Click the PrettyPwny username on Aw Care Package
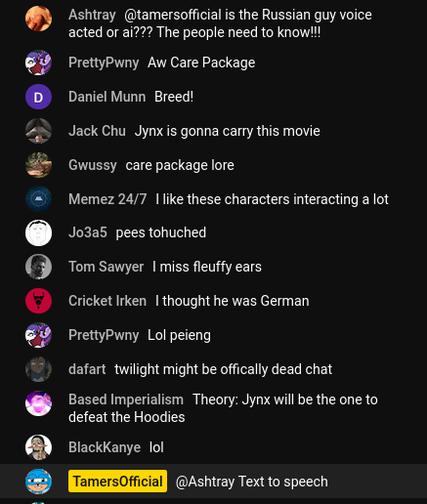427x504 pixels. click(104, 63)
